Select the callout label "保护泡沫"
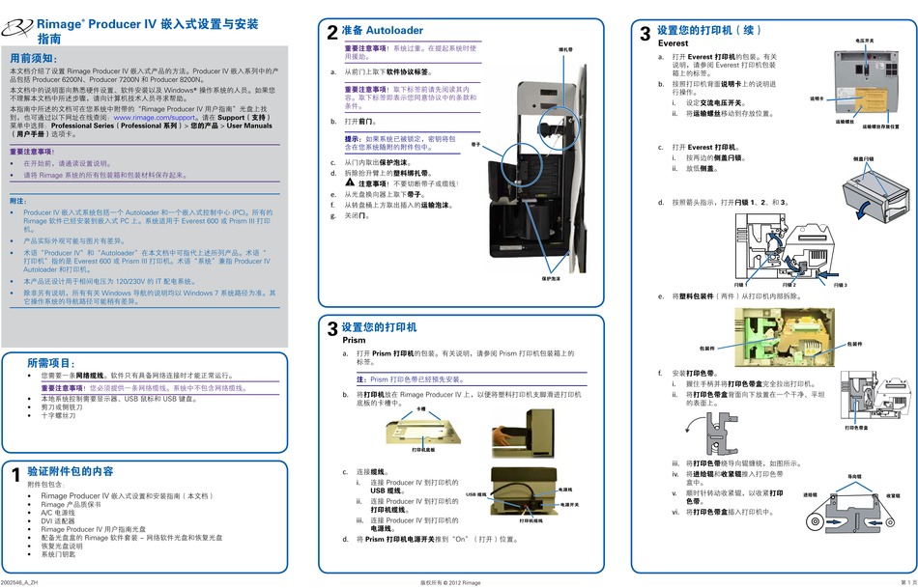Image resolution: width=918 pixels, height=588 pixels. click(x=551, y=278)
